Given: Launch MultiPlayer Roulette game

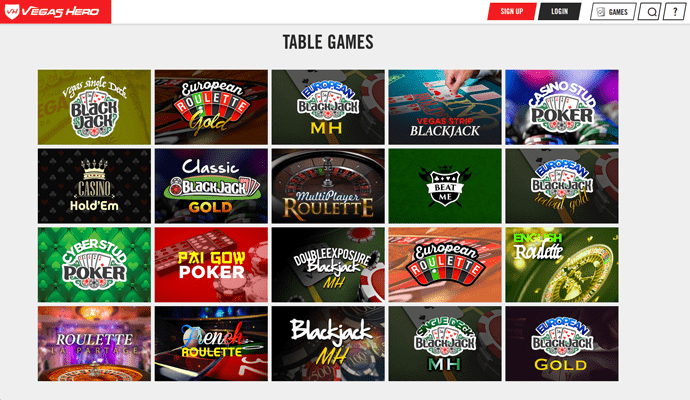Looking at the screenshot, I should 328,186.
